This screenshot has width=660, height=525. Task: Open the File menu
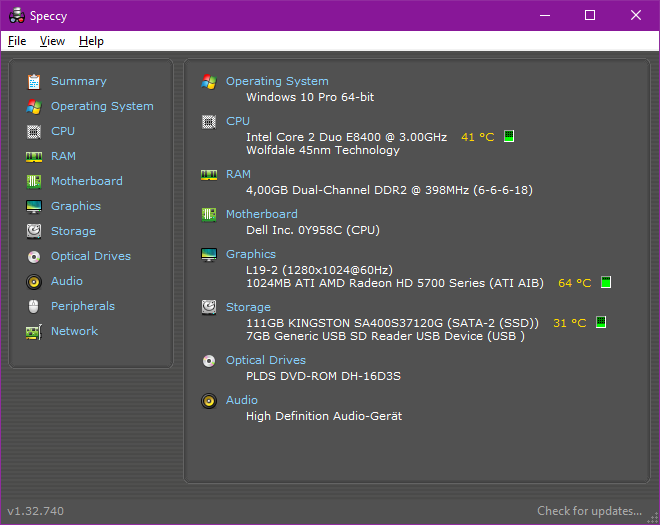point(17,41)
